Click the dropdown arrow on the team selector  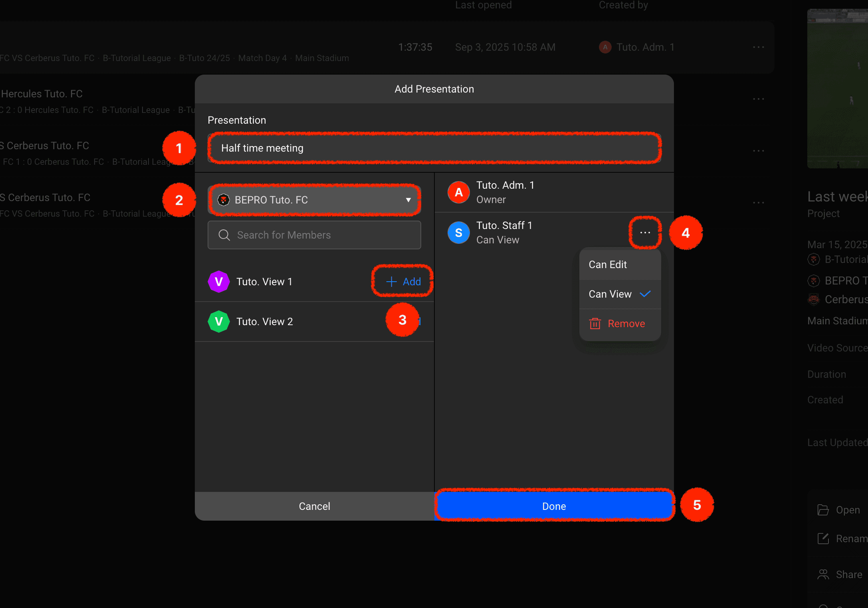[408, 200]
